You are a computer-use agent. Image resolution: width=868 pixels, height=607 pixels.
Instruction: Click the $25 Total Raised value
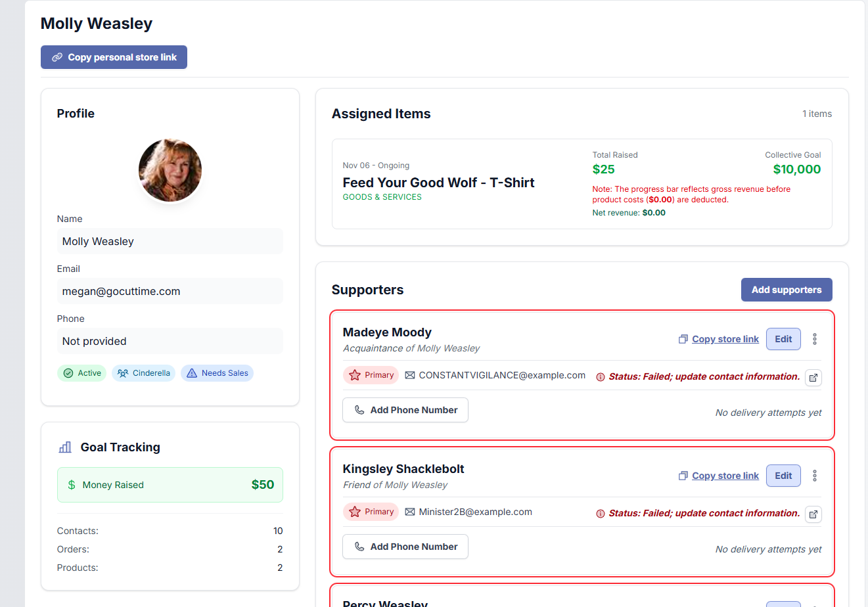click(x=603, y=169)
